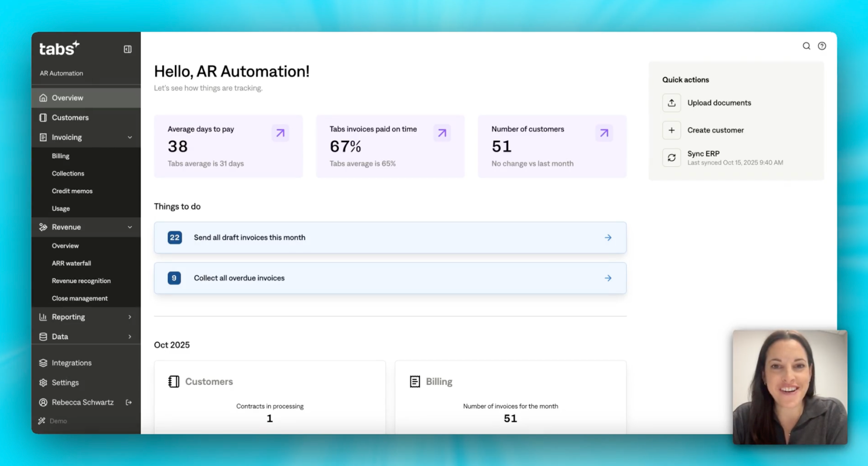The image size is (868, 466).
Task: Click the Demo label in sidebar
Action: [58, 421]
